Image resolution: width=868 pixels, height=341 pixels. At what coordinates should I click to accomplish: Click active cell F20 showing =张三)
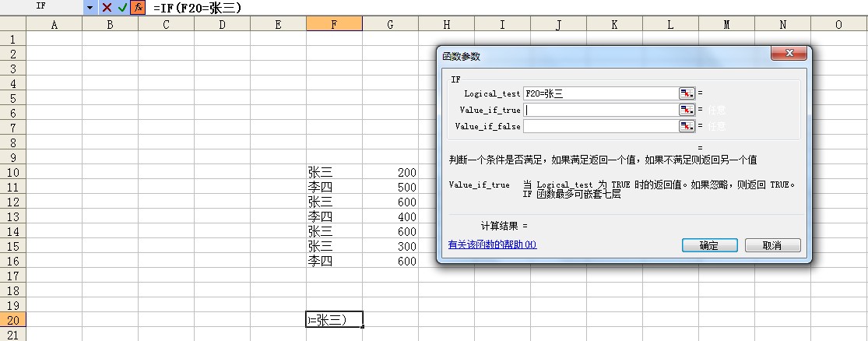point(334,319)
